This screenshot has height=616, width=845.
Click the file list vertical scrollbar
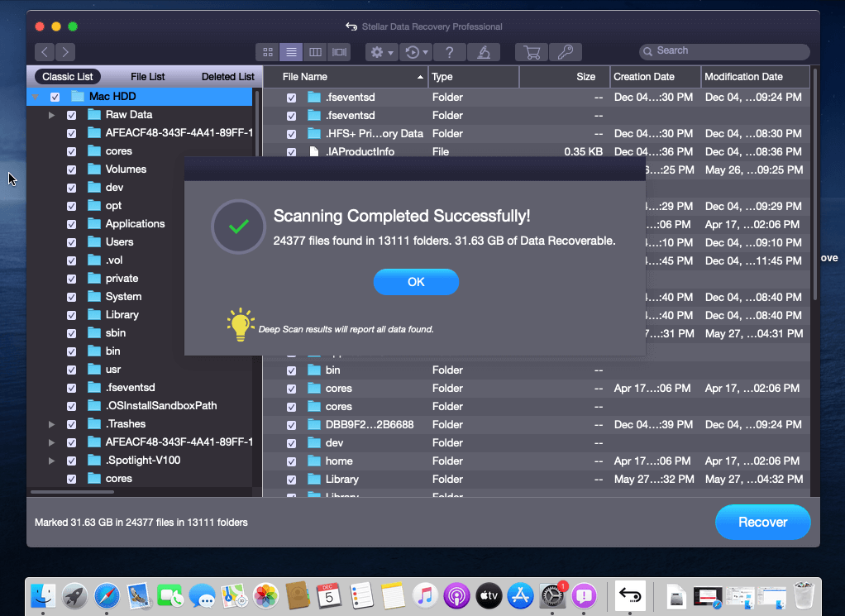(x=815, y=184)
